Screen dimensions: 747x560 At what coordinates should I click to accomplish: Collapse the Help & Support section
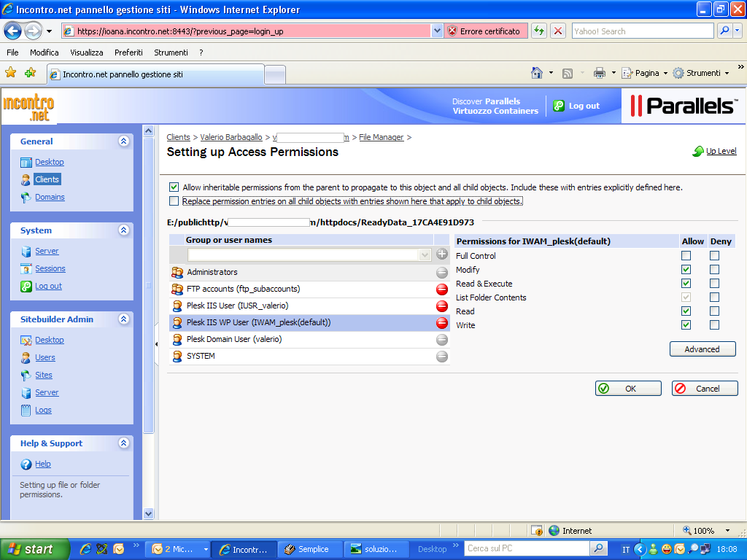[124, 443]
